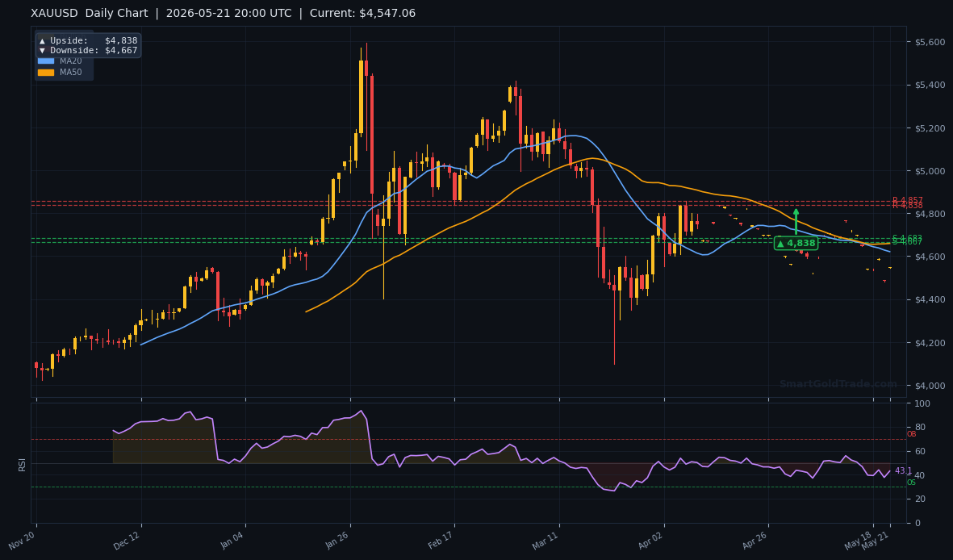The width and height of the screenshot is (953, 560).
Task: Select the MA20 legend label
Action: coord(70,61)
